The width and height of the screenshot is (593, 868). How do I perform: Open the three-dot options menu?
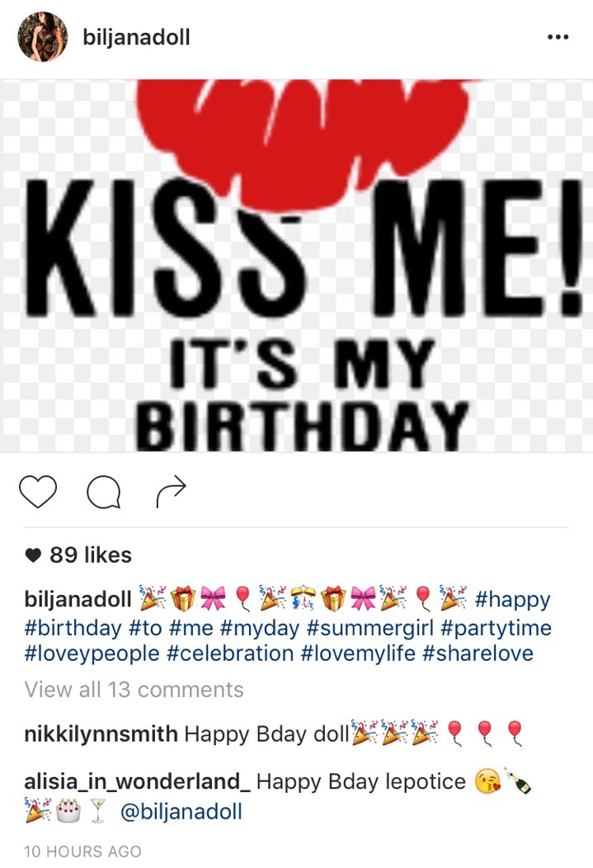[558, 37]
